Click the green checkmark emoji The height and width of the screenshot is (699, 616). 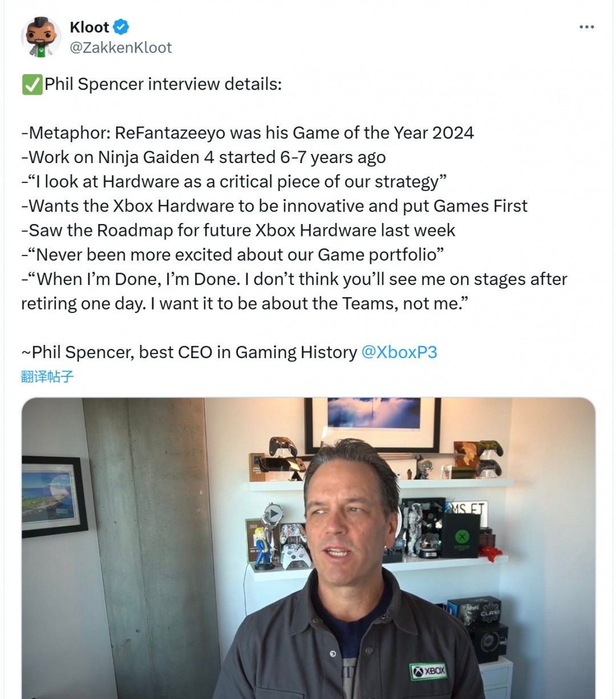[31, 84]
